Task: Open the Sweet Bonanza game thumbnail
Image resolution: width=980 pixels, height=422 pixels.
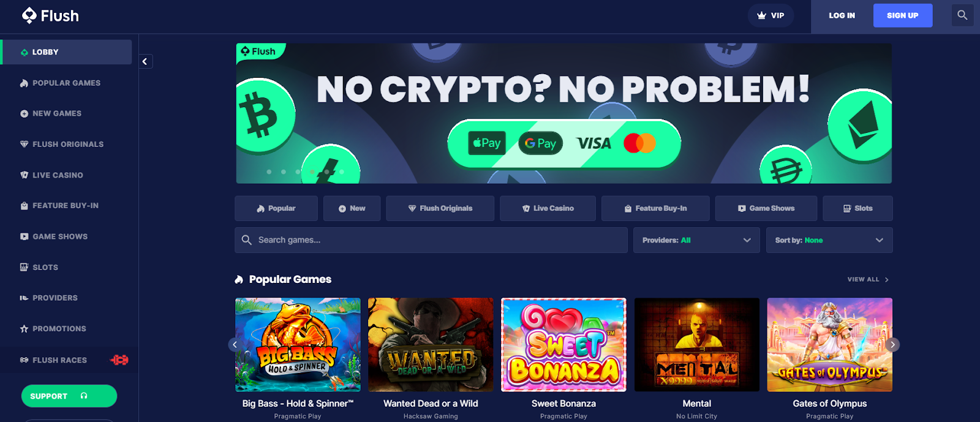Action: 563,345
